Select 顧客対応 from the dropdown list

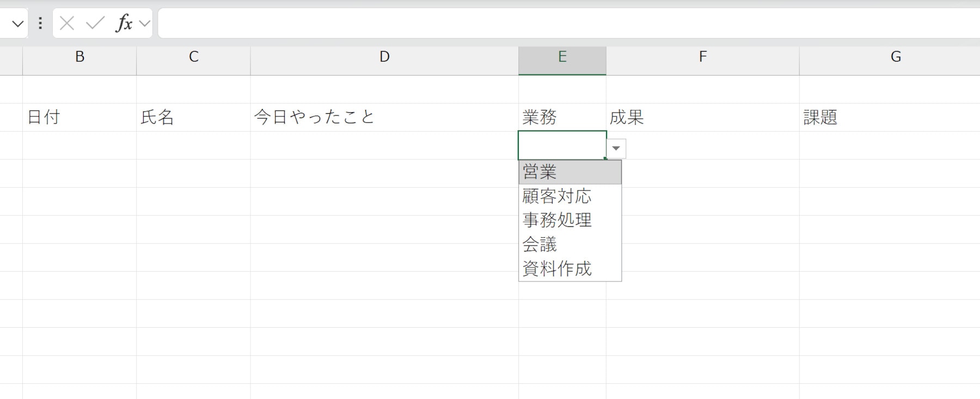tap(569, 196)
